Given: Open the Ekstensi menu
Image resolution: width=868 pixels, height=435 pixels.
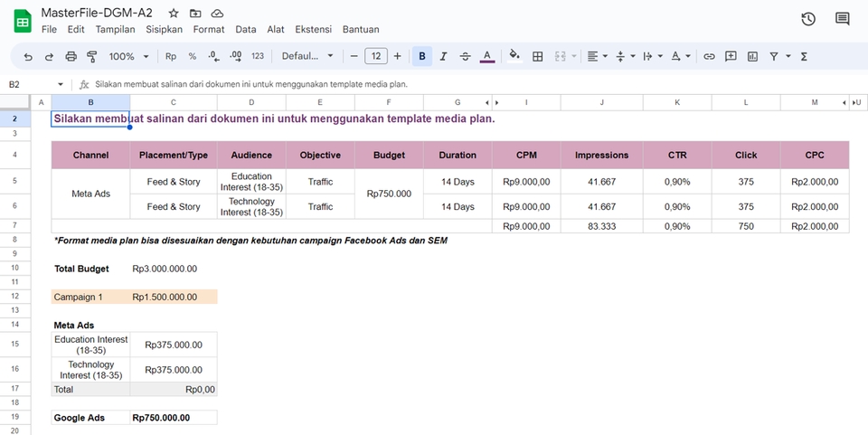Looking at the screenshot, I should click(314, 30).
